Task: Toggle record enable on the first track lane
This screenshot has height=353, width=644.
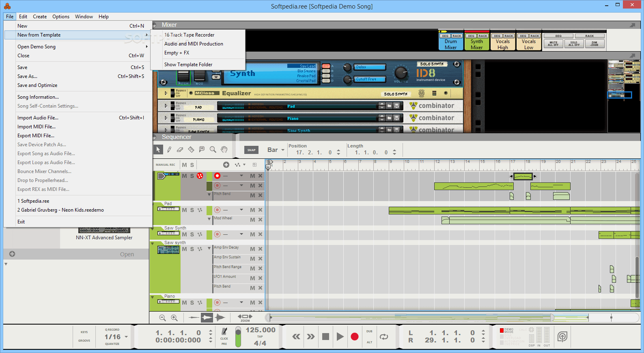Action: [x=217, y=176]
